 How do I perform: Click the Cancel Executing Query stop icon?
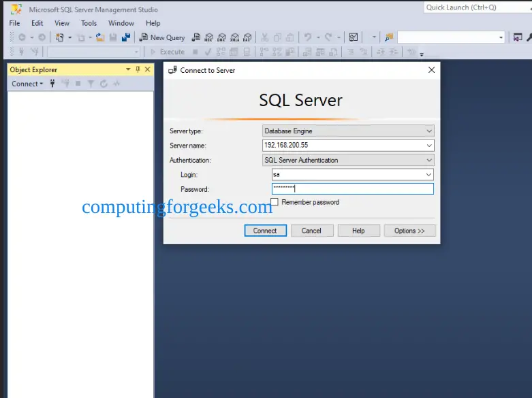coord(195,52)
